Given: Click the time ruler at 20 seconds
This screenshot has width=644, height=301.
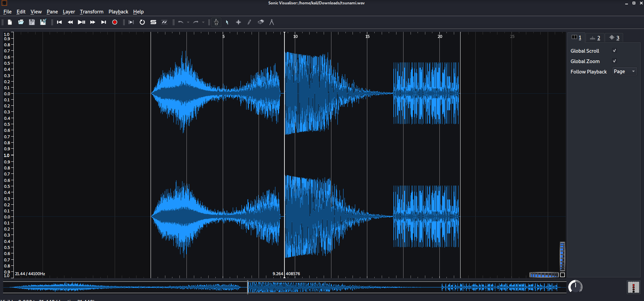Looking at the screenshot, I should [440, 36].
